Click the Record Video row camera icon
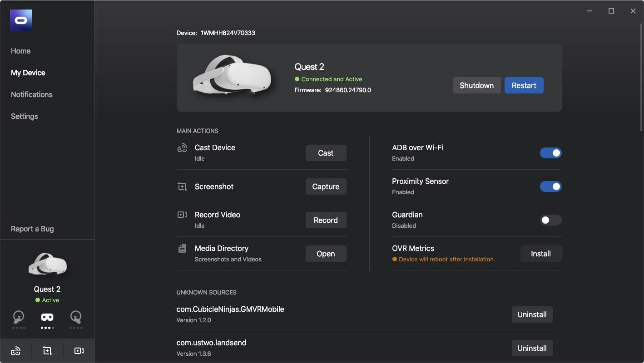644x363 pixels. [x=182, y=215]
